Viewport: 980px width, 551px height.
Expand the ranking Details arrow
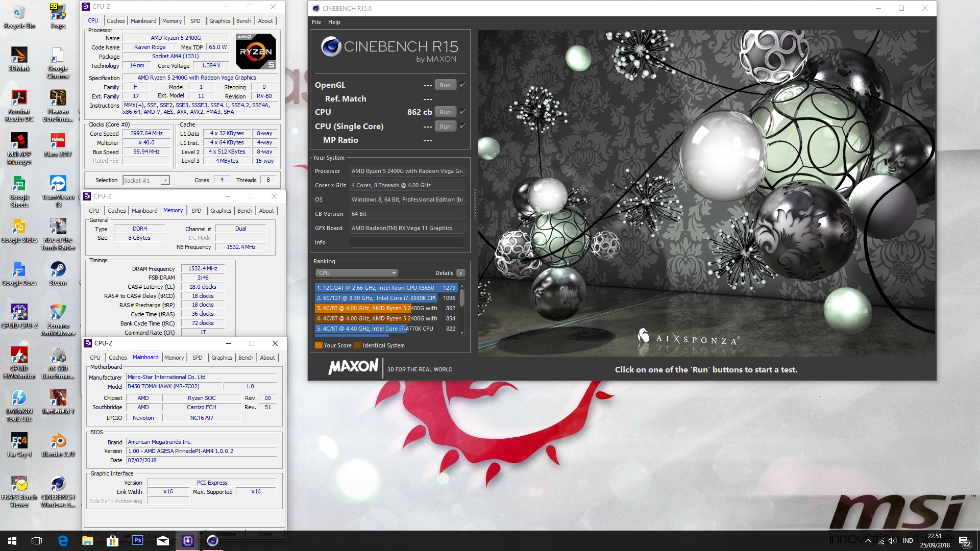(460, 273)
